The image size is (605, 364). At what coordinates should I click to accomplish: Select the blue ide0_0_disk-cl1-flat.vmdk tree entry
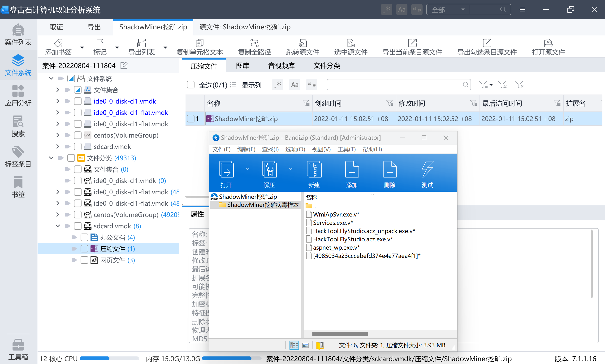point(131,113)
